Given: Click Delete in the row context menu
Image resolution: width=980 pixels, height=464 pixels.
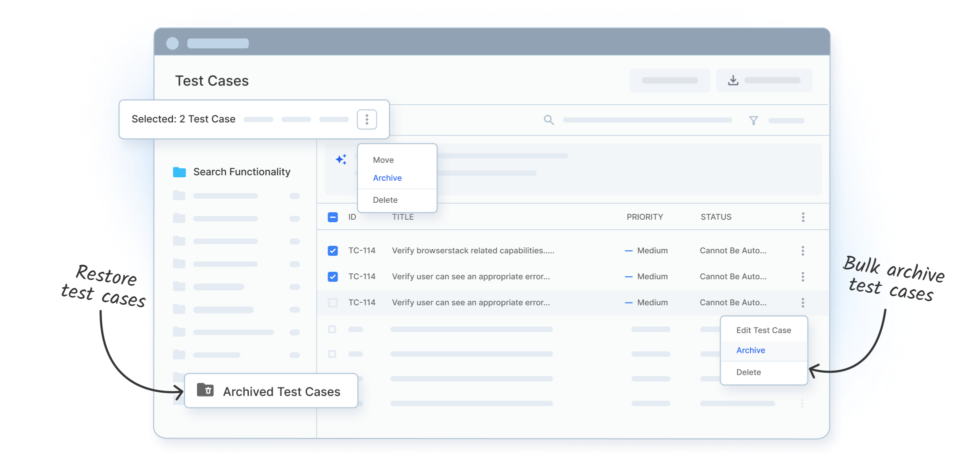Looking at the screenshot, I should [x=748, y=372].
